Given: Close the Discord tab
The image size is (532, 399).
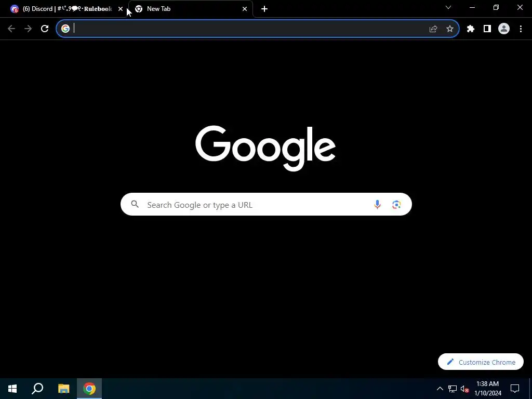Looking at the screenshot, I should (x=121, y=9).
